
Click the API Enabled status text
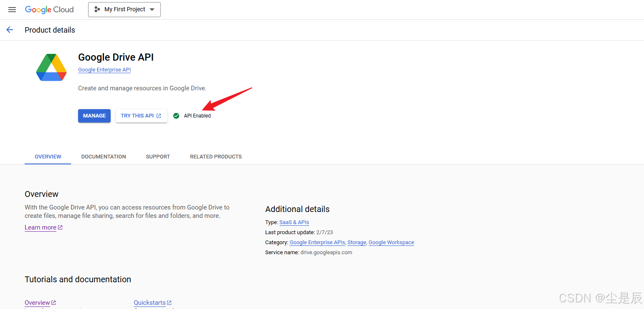[x=198, y=116]
